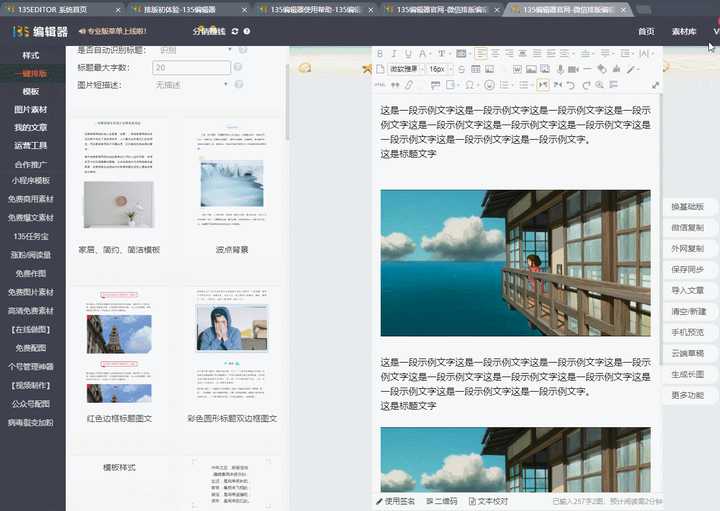Open 模板 in the left sidebar
720x511 pixels.
(31, 91)
